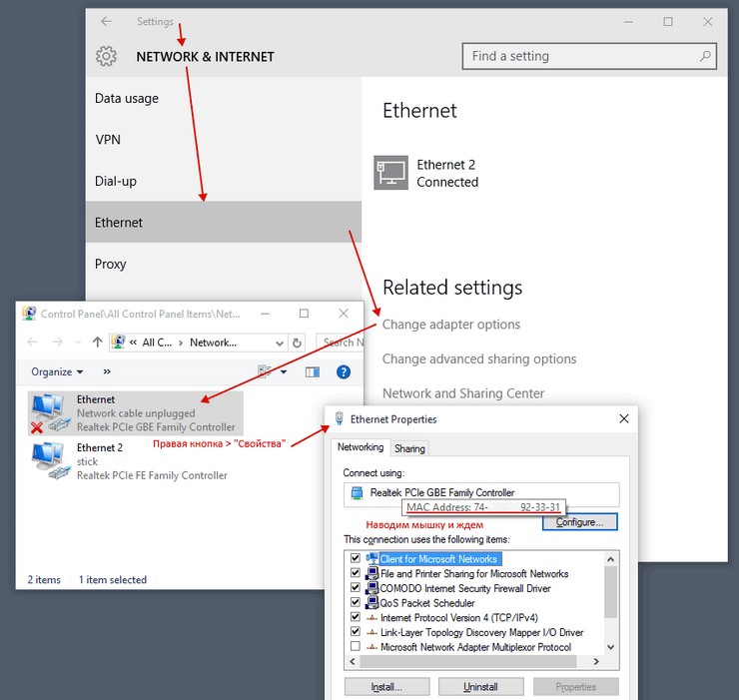
Task: Open recent locations dropdown beside forward arrow
Action: coord(78,343)
